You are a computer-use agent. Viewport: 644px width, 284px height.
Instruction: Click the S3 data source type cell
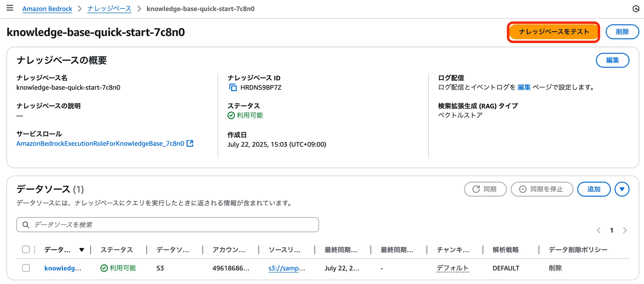(x=160, y=268)
